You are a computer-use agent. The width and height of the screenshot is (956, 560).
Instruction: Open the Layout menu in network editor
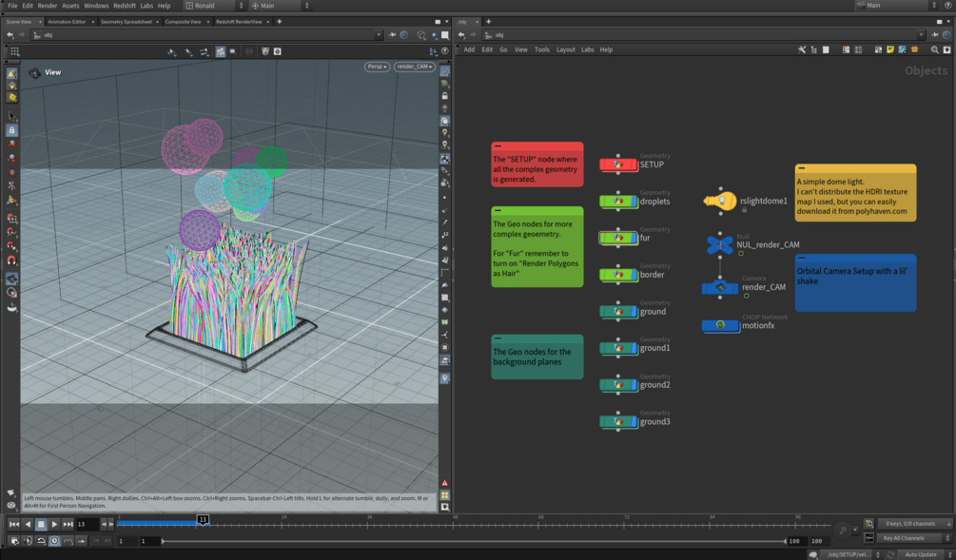coord(565,50)
